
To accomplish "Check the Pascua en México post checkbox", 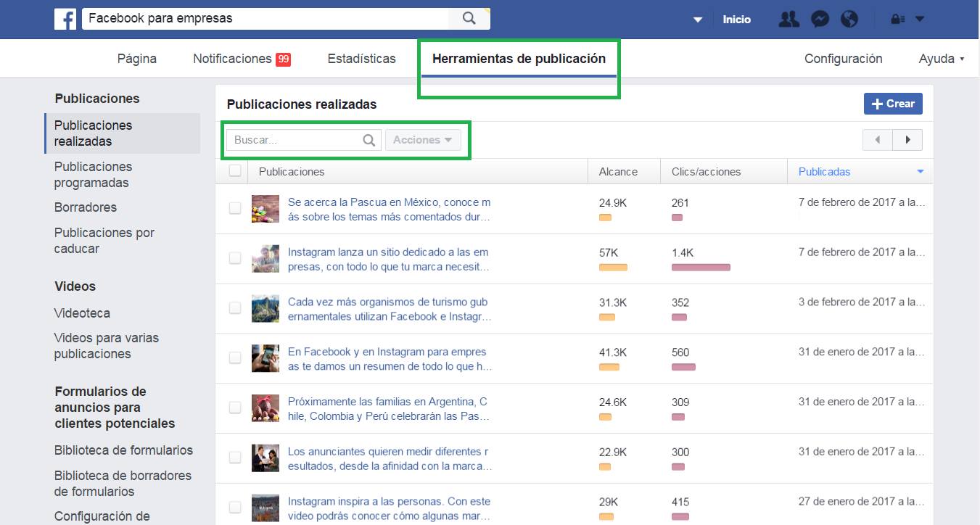I will coord(235,208).
